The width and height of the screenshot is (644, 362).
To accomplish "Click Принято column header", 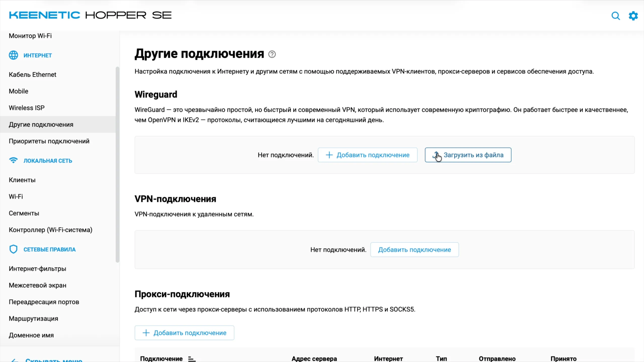I will [563, 359].
